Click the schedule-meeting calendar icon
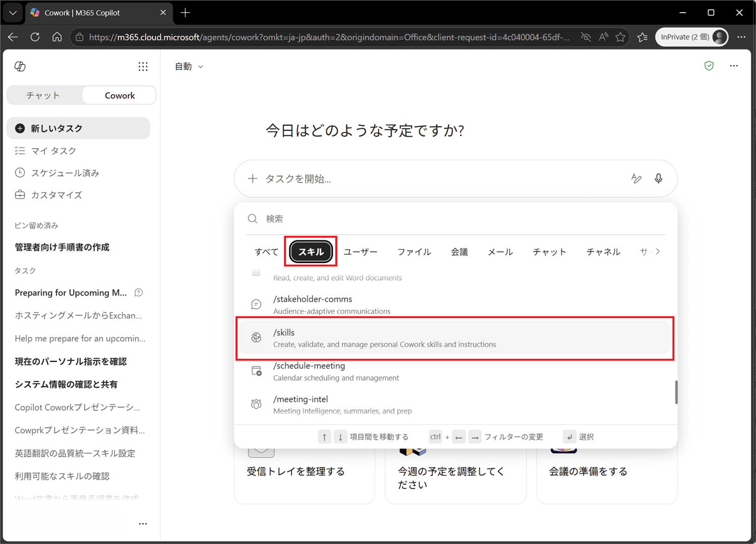This screenshot has width=756, height=544. click(257, 371)
